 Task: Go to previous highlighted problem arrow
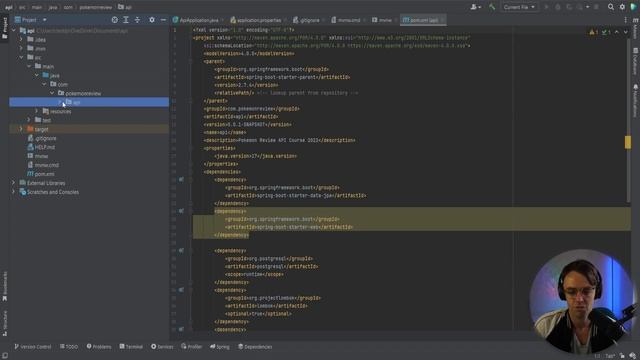pos(617,32)
